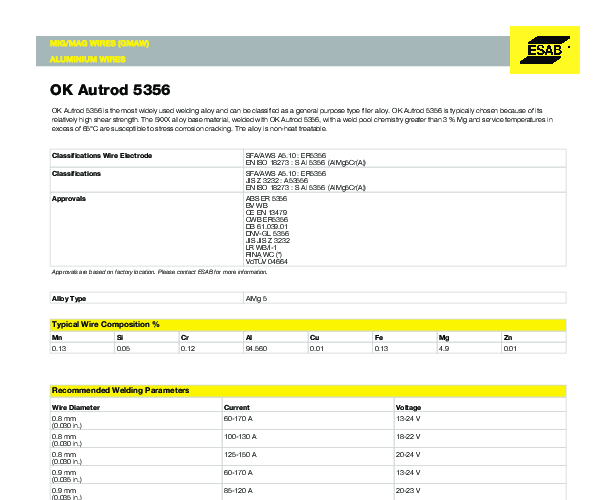This screenshot has height=500, width=615.
Task: Select the 'BV WB' approval
Action: coord(257,205)
